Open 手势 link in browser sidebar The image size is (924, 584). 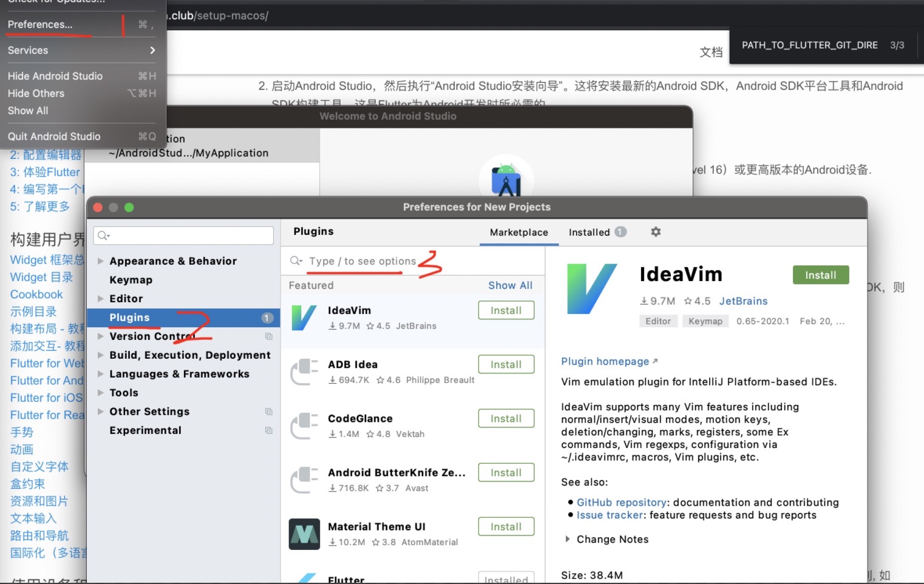click(22, 432)
